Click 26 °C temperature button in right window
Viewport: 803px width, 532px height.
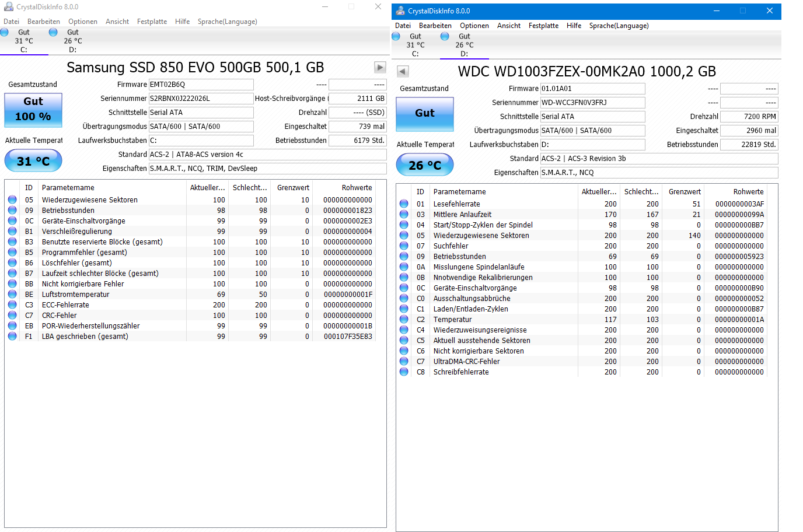[x=425, y=165]
